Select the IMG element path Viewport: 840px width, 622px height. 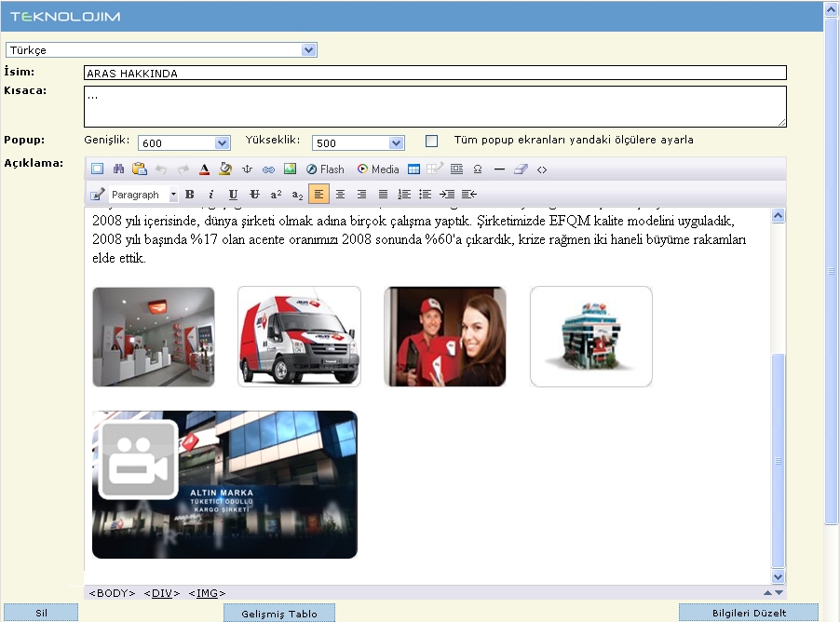pos(207,593)
